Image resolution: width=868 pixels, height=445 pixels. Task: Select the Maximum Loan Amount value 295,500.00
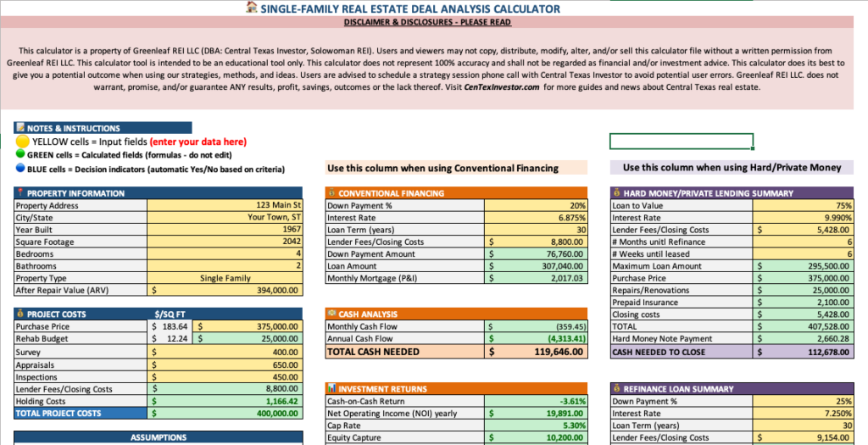coord(803,266)
